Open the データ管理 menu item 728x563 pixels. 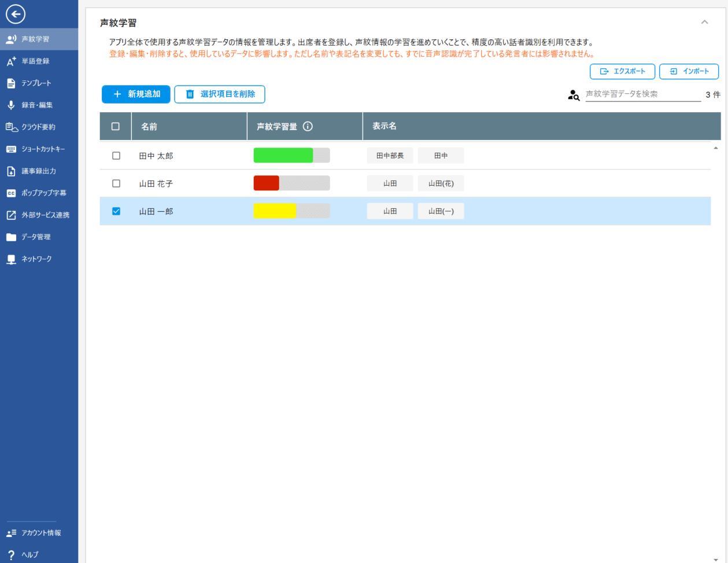point(36,237)
